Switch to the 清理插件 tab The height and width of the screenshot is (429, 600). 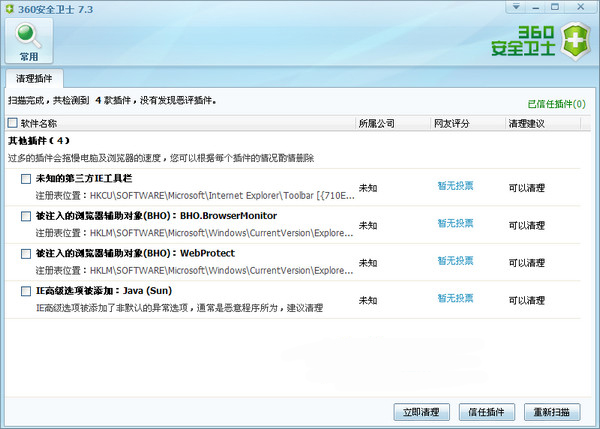(34, 78)
